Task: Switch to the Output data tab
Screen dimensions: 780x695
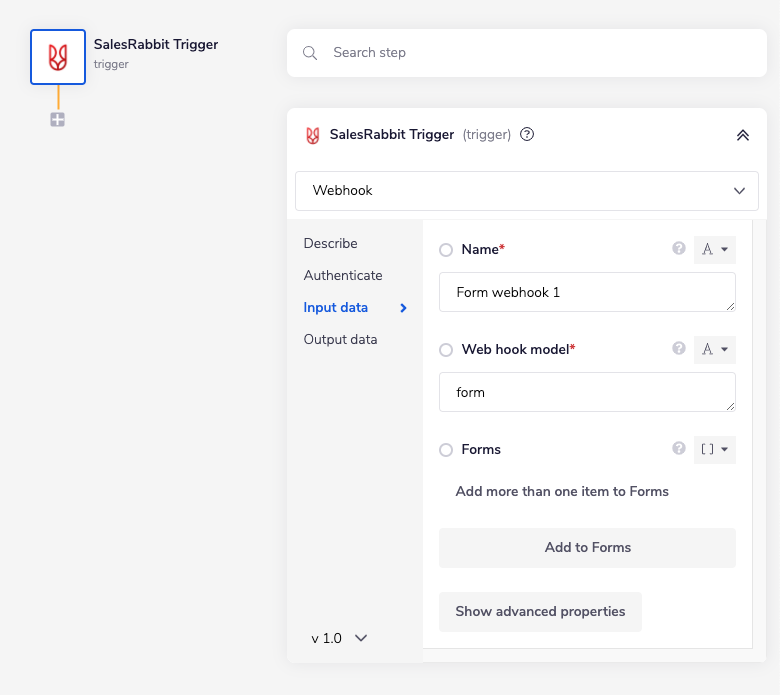Action: pyautogui.click(x=340, y=339)
